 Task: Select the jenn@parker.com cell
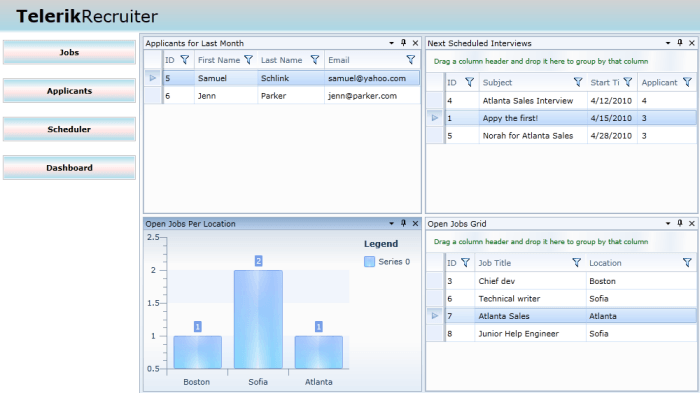click(x=371, y=96)
